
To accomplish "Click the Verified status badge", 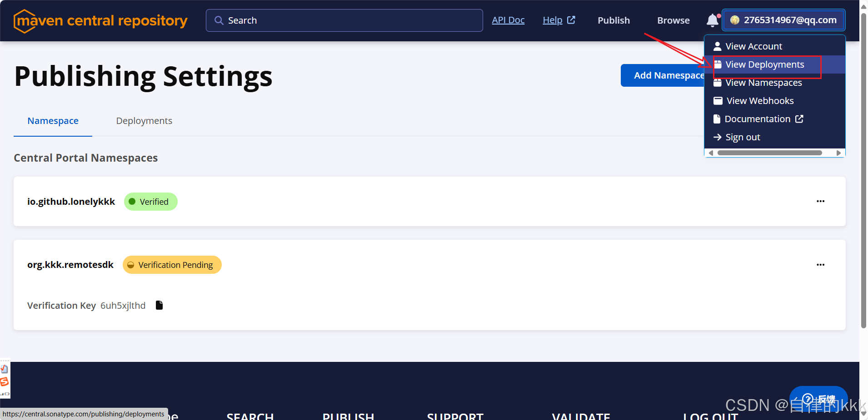I will point(150,202).
